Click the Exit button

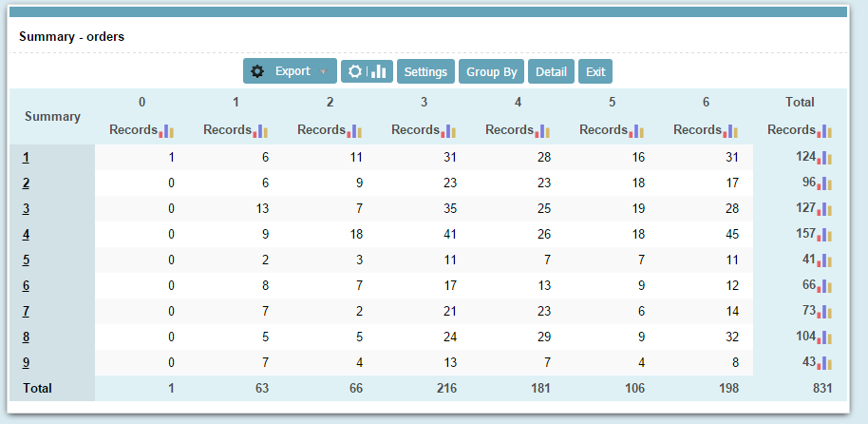(595, 71)
